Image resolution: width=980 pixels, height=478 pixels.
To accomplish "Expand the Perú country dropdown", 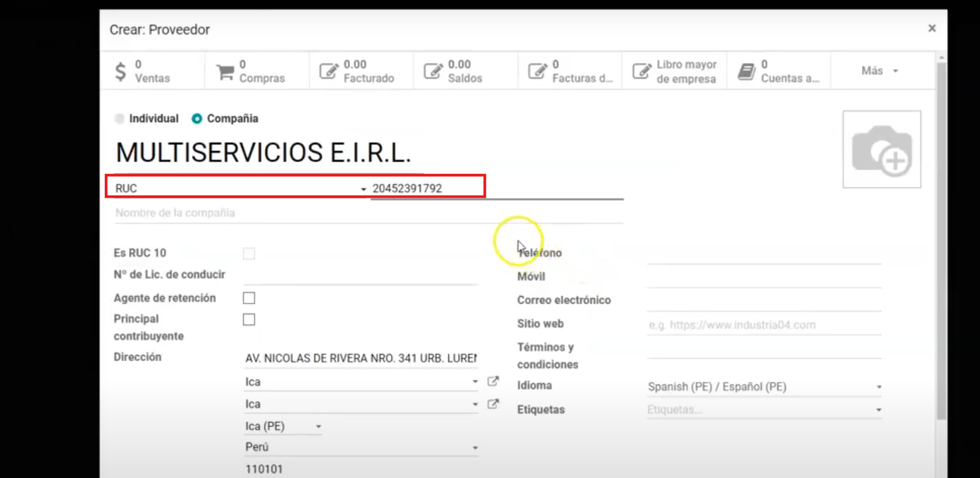I will (x=474, y=447).
